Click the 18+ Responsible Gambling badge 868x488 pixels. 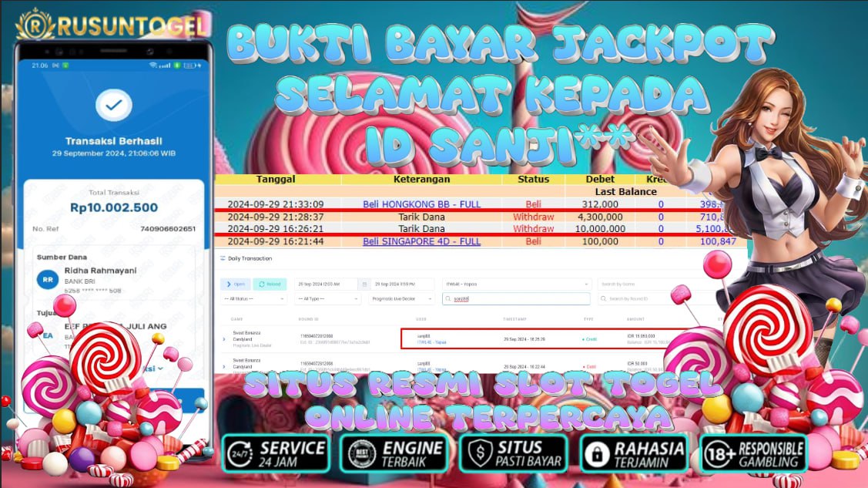point(753,453)
